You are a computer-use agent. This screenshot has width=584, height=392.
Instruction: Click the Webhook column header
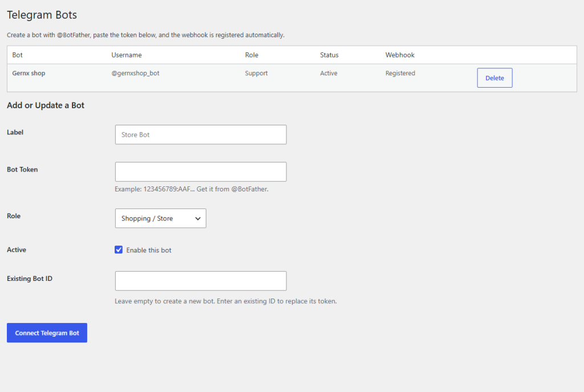400,55
